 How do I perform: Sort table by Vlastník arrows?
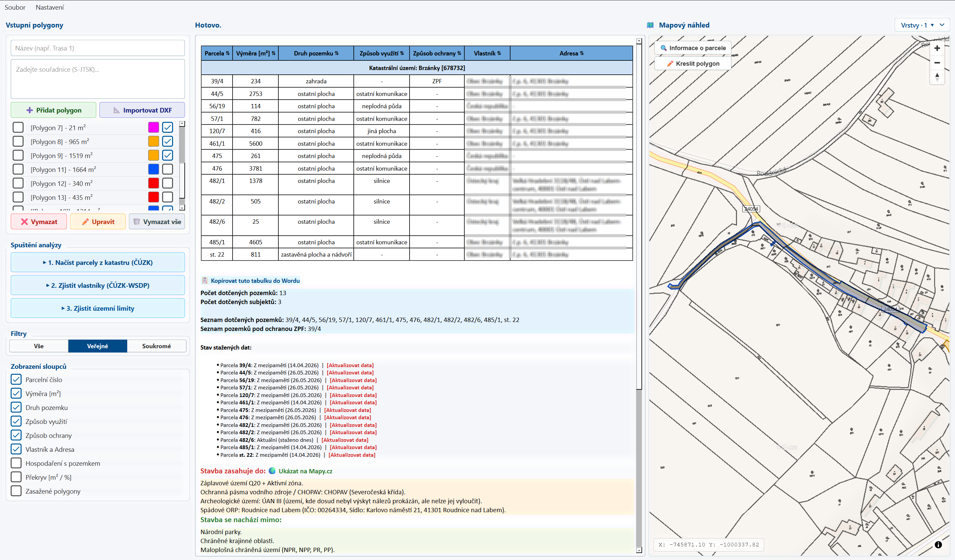(x=499, y=53)
